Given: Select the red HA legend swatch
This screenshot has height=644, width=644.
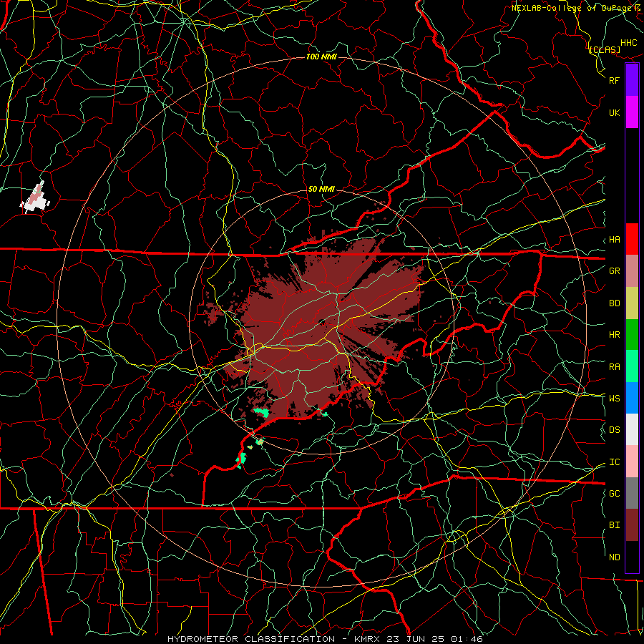Looking at the screenshot, I should pos(632,239).
